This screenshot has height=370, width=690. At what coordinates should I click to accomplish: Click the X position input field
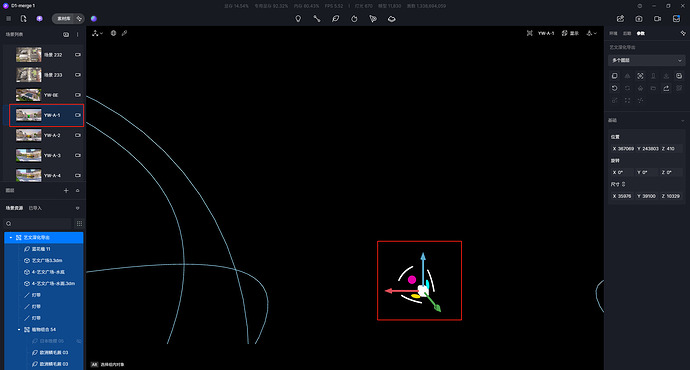click(x=622, y=149)
